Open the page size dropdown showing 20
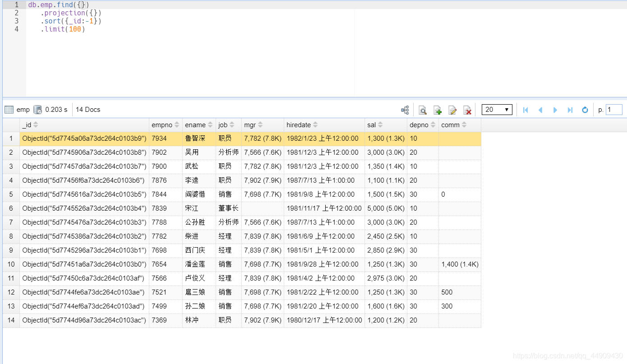Screen dimensions: 627x364 click(497, 110)
